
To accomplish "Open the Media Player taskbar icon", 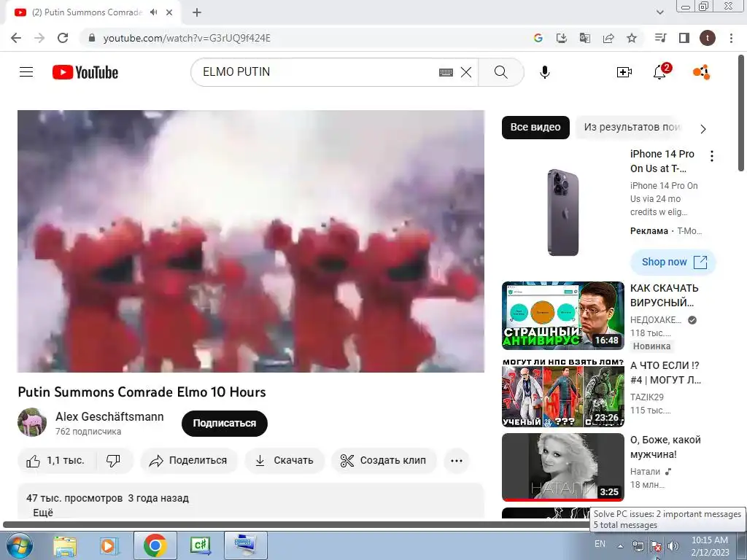I will pyautogui.click(x=109, y=546).
